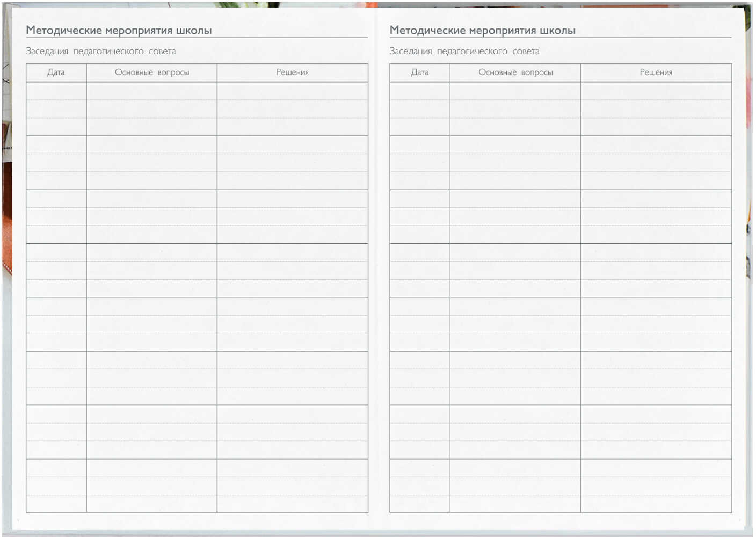Screen dimensions: 756x537
Task: Select first-row Дата cell on left page
Action: click(56, 109)
